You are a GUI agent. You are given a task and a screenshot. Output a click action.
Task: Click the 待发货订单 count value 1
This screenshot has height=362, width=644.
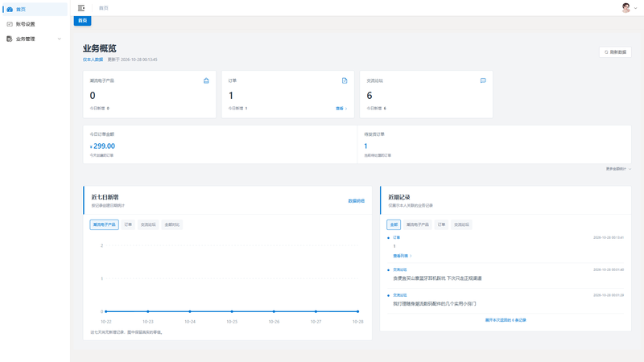pos(365,146)
